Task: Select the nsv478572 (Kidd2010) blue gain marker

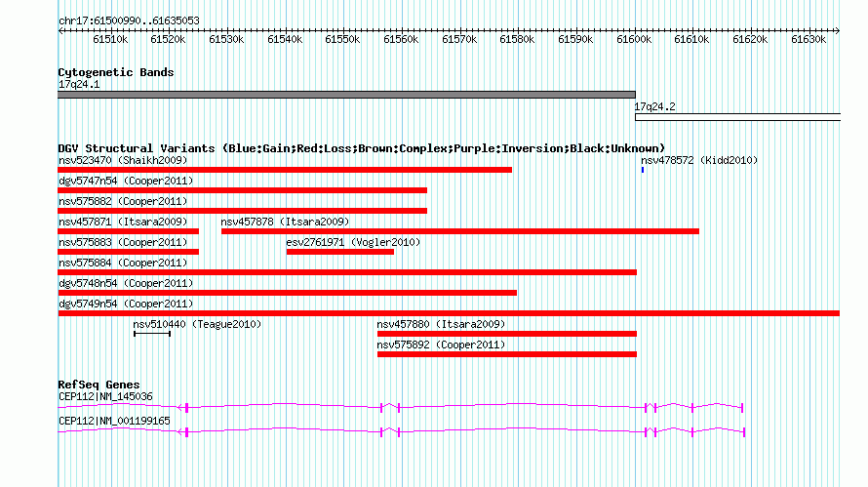Action: 642,170
